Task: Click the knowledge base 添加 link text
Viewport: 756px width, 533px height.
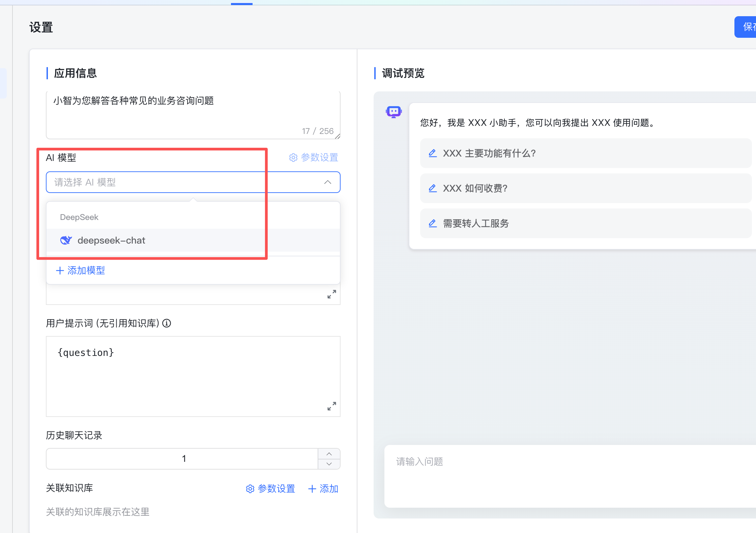Action: click(x=329, y=489)
